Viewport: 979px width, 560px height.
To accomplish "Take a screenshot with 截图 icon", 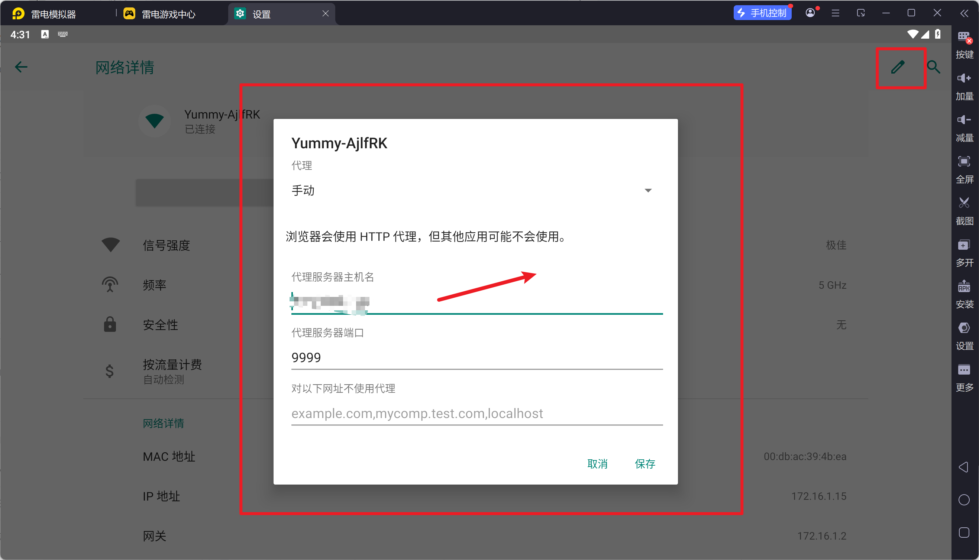I will [965, 211].
